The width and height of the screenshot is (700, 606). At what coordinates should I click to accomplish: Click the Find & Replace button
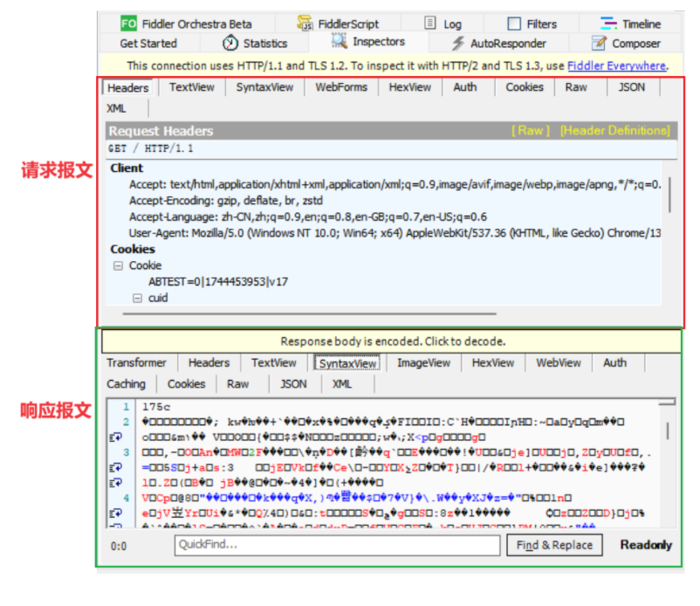click(x=554, y=545)
